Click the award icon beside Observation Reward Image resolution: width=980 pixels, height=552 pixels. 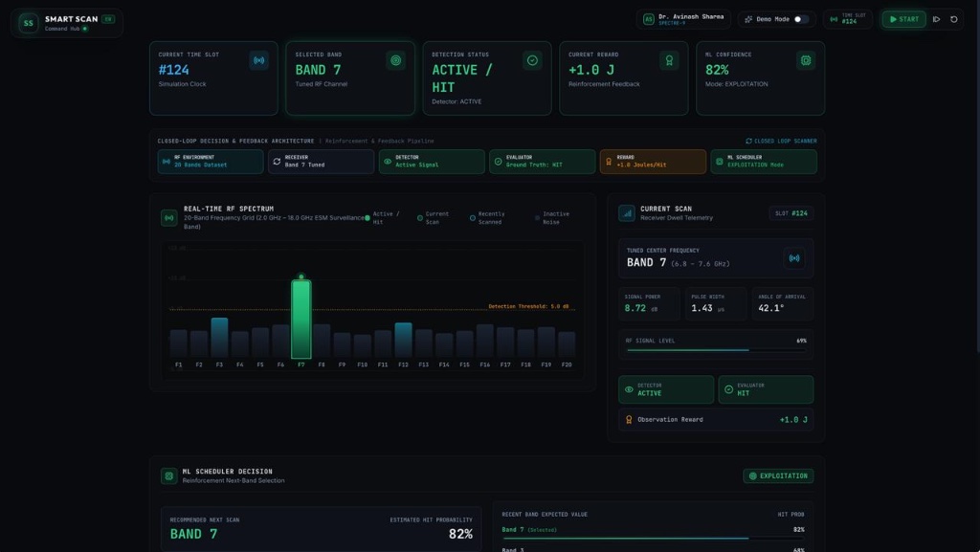629,420
